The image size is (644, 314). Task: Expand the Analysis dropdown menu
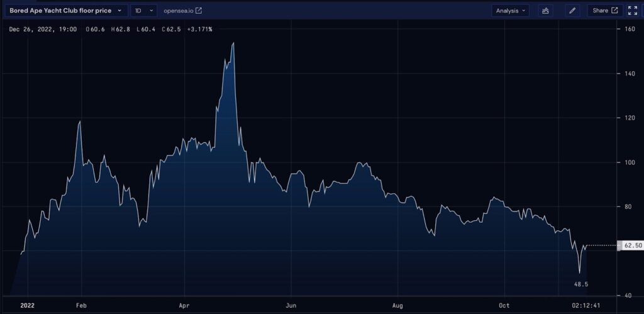coord(510,11)
